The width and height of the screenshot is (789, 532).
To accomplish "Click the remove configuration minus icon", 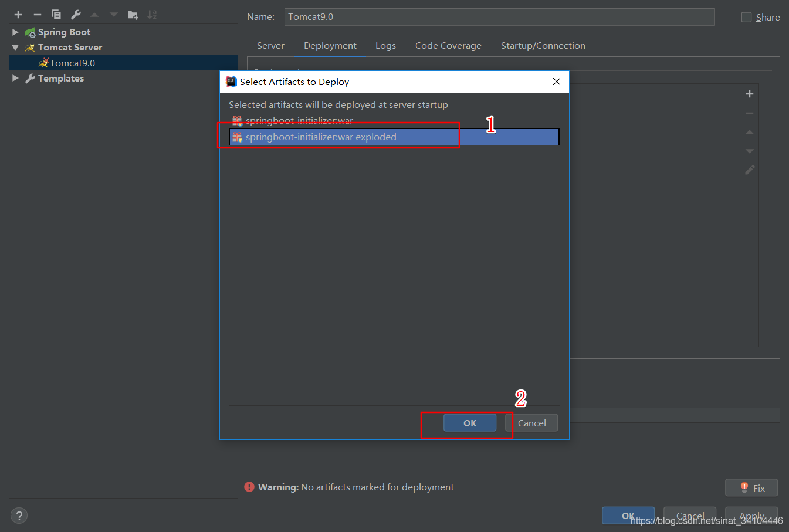I will tap(38, 15).
